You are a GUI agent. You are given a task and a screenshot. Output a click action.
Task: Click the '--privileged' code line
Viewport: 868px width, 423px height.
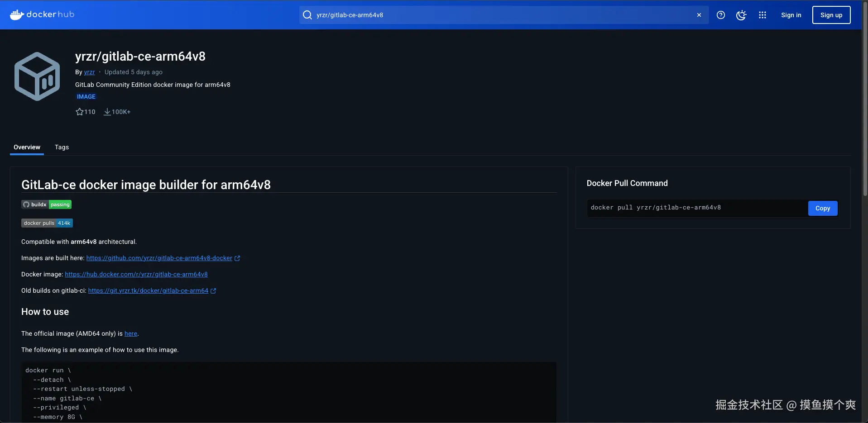59,408
